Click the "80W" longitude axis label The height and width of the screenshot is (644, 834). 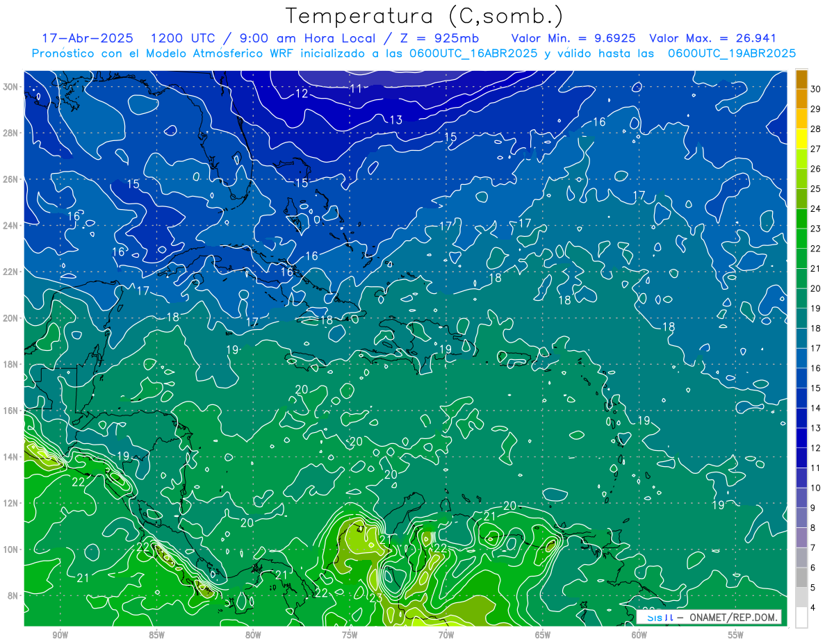point(253,635)
